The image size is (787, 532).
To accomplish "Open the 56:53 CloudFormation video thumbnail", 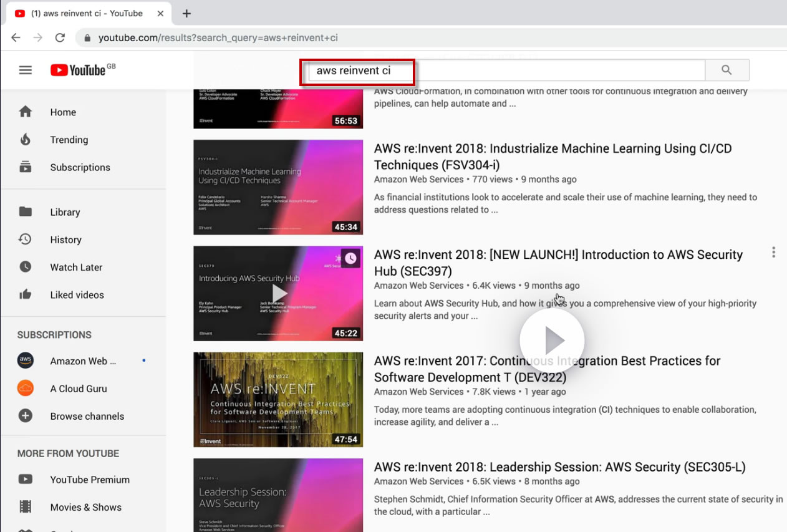I will pos(278,109).
